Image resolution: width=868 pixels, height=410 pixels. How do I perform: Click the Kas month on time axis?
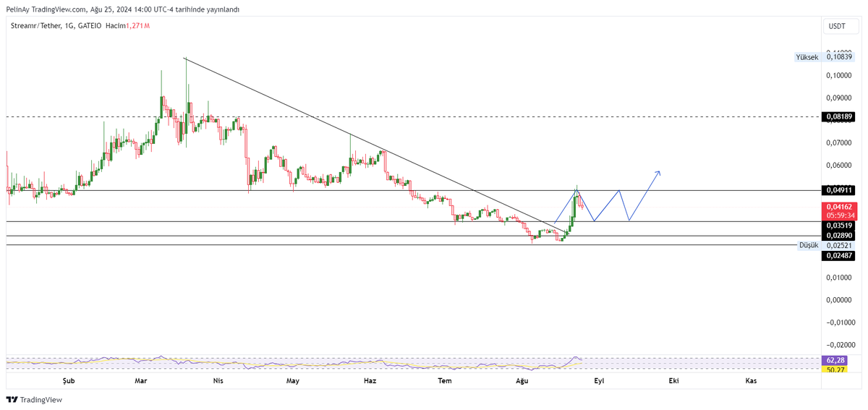point(751,380)
